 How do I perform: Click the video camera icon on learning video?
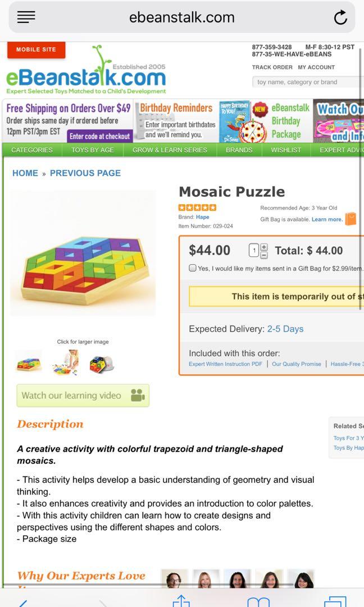[x=138, y=395]
